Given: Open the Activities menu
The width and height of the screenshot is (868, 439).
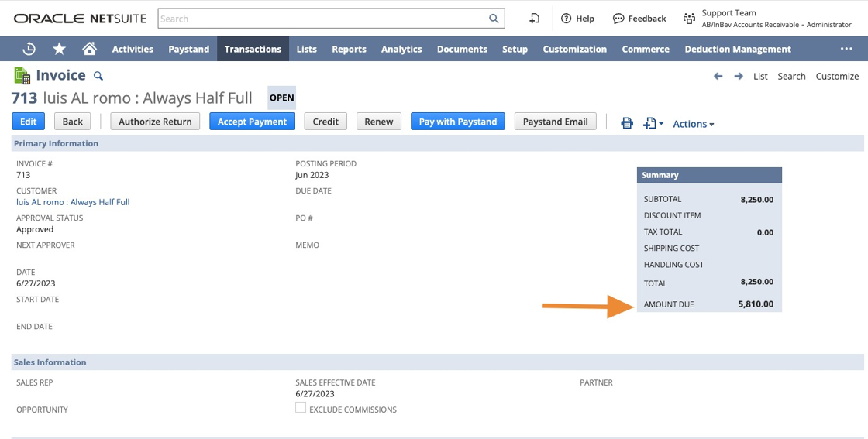Looking at the screenshot, I should click(x=133, y=50).
